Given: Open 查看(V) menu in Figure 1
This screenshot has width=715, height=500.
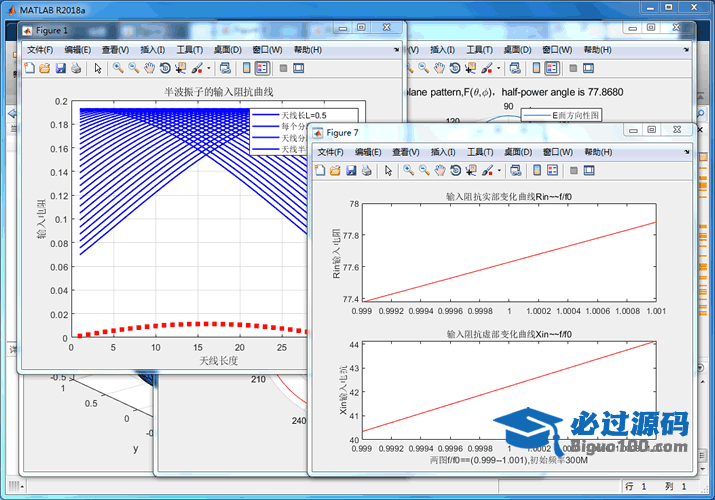Looking at the screenshot, I should 115,50.
